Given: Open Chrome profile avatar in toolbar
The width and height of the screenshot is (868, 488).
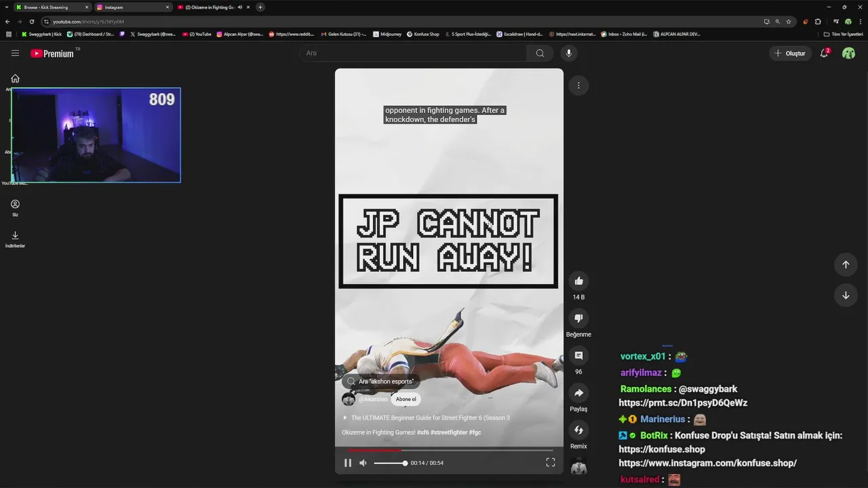Looking at the screenshot, I should pos(848,22).
